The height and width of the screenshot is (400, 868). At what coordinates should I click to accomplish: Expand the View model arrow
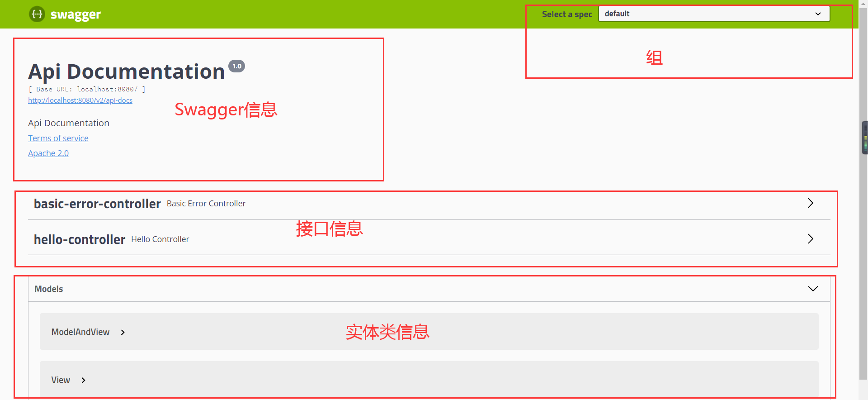tap(83, 380)
